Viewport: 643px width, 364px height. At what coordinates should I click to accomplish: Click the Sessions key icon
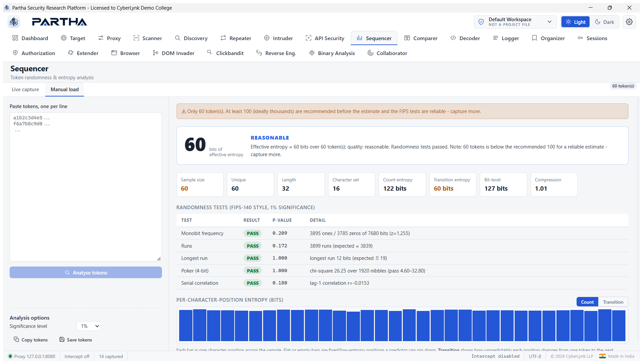(x=580, y=38)
